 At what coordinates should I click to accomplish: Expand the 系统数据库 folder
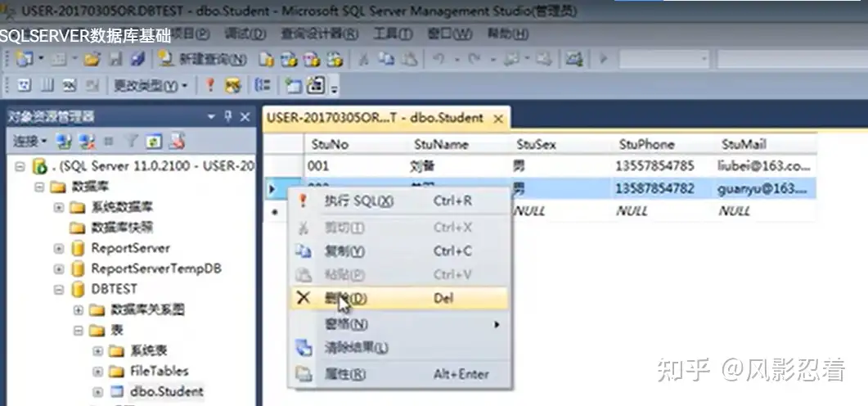click(x=59, y=207)
